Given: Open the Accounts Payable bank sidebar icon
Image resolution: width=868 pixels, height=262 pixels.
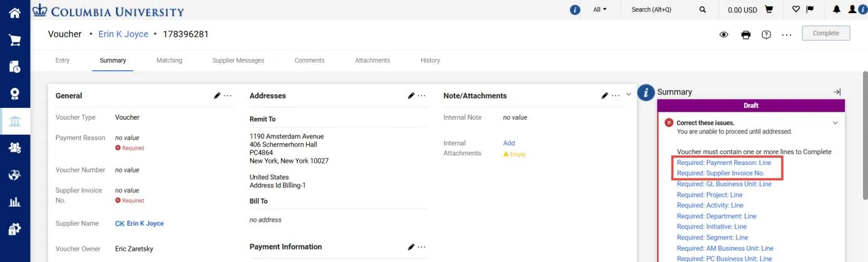Looking at the screenshot, I should (14, 121).
